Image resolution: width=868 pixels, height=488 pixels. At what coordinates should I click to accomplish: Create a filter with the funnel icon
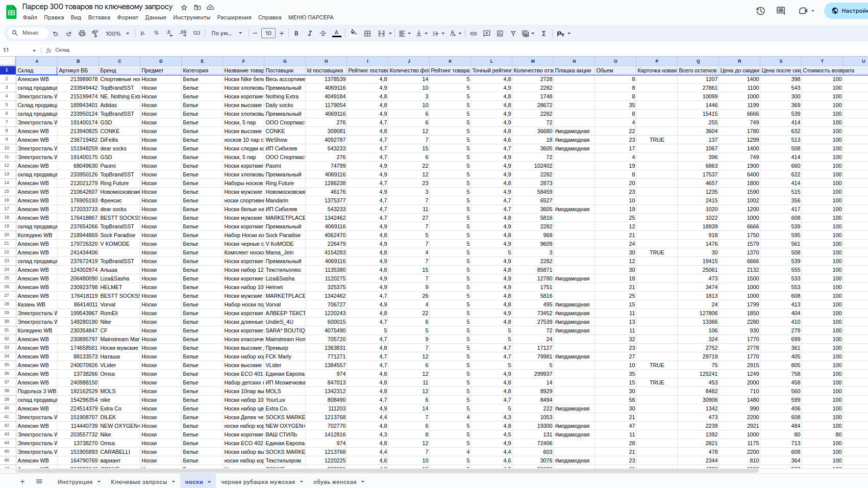point(513,34)
